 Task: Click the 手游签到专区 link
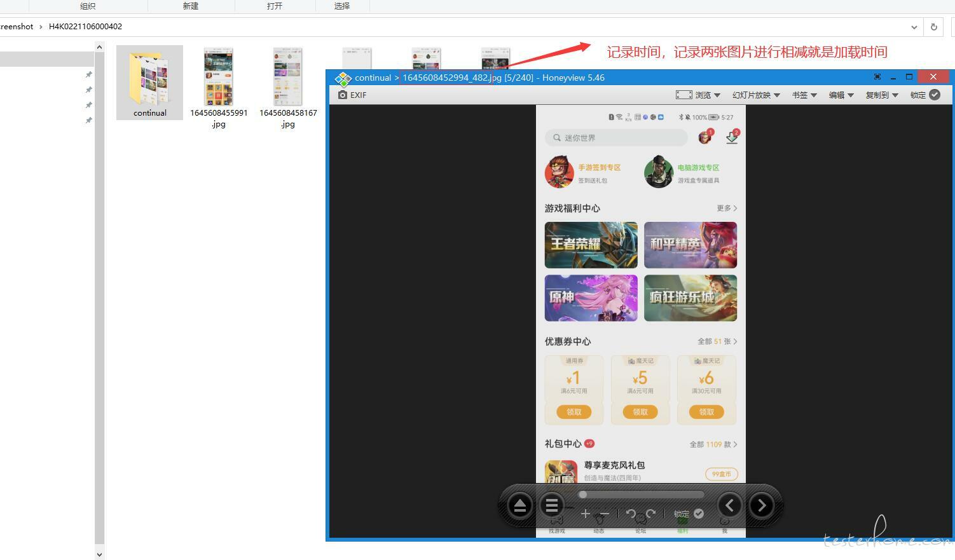(x=600, y=168)
